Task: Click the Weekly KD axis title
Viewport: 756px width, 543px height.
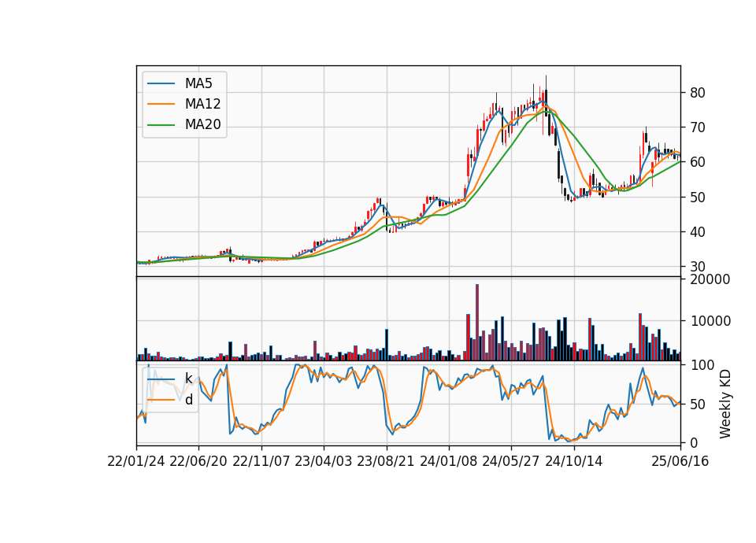Action: (x=725, y=404)
